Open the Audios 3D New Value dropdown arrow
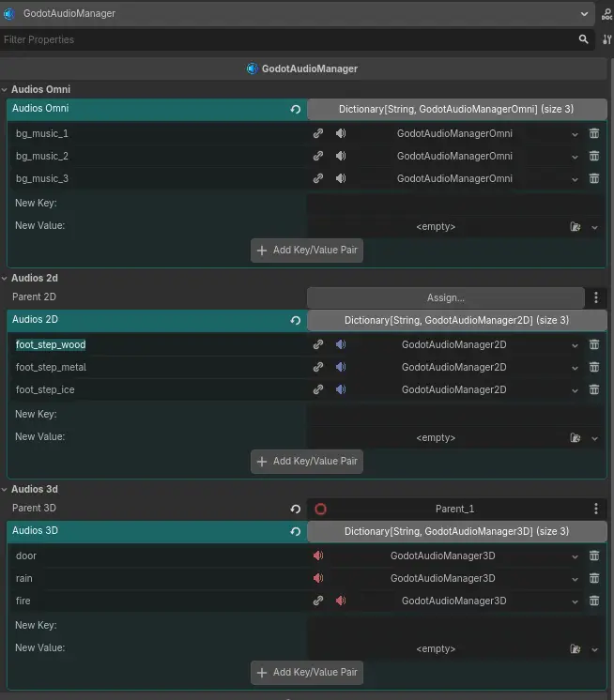The height and width of the screenshot is (700, 614). tap(594, 650)
